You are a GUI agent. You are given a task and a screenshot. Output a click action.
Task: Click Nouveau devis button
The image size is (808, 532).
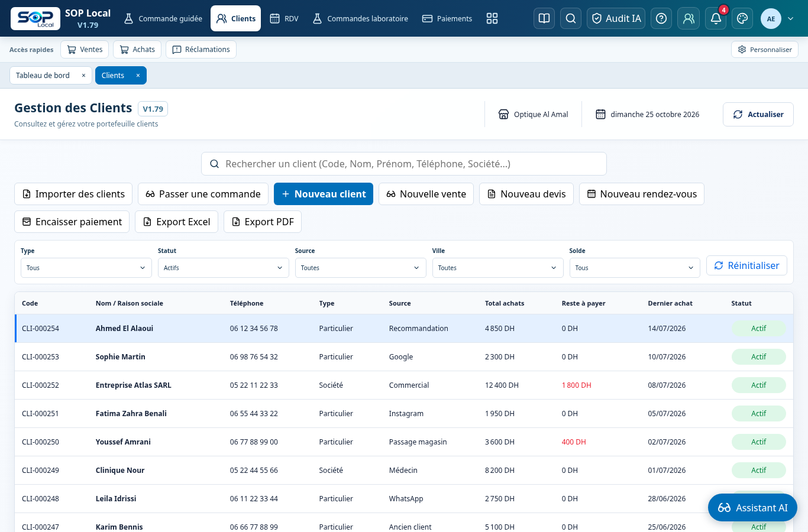526,194
